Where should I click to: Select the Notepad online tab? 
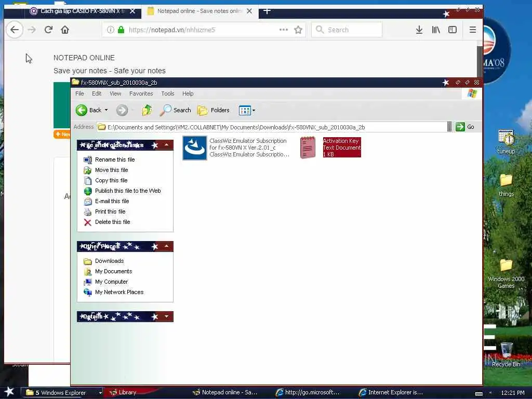(x=199, y=11)
